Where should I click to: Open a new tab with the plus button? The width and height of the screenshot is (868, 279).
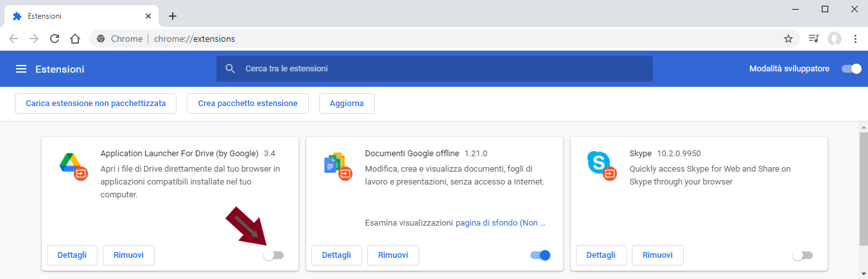[x=172, y=16]
